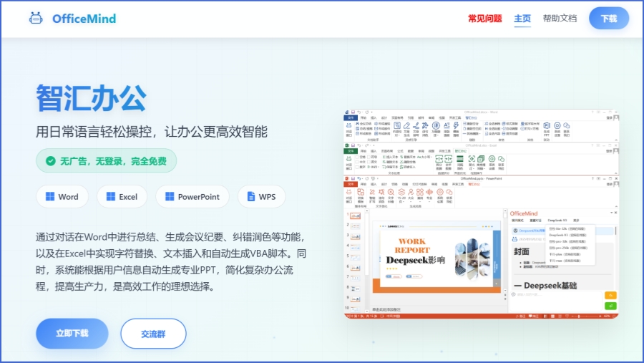Open the 文件 tab in Word window
The height and width of the screenshot is (363, 644).
coord(351,118)
